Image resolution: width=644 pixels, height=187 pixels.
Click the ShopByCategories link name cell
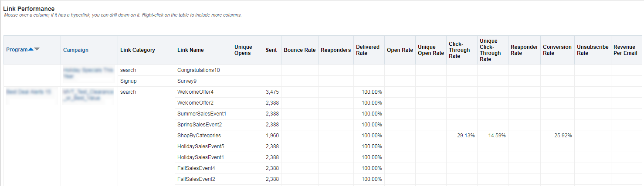(199, 136)
